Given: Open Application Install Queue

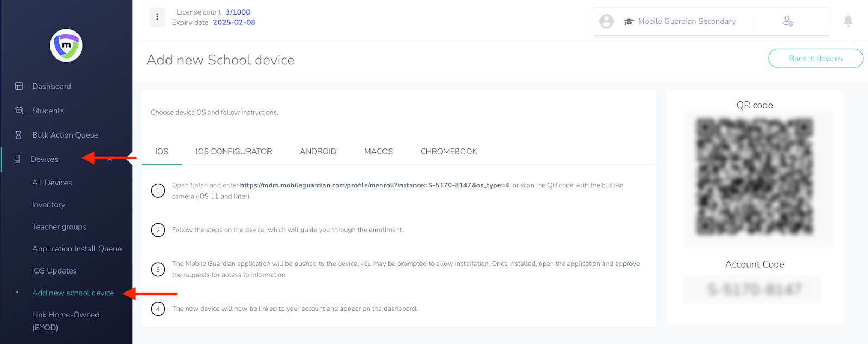Looking at the screenshot, I should coord(77,249).
